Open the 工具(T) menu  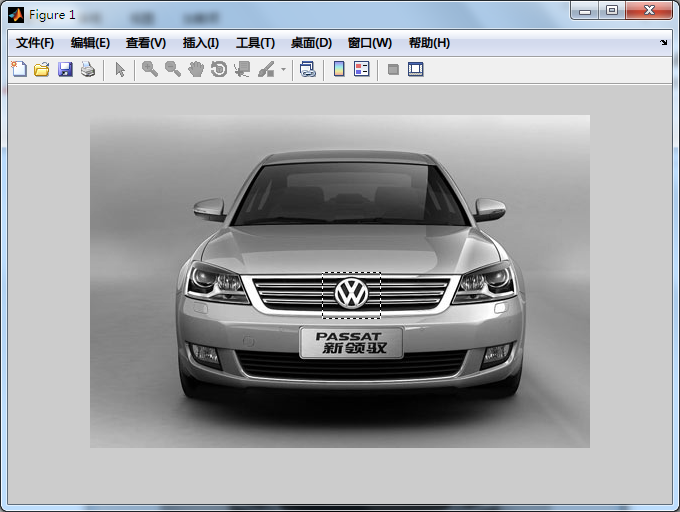click(255, 43)
